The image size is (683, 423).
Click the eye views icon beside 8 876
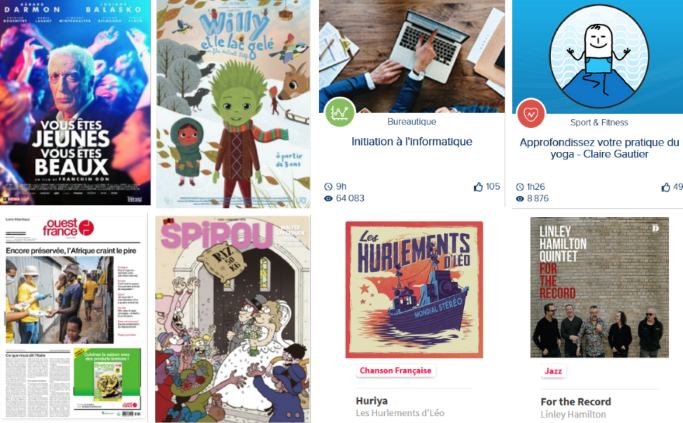click(520, 199)
